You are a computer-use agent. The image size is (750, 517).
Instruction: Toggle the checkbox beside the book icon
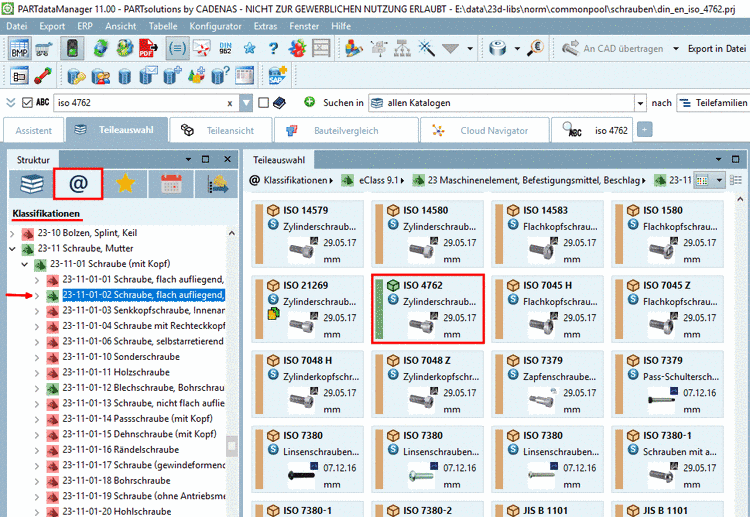pos(264,103)
